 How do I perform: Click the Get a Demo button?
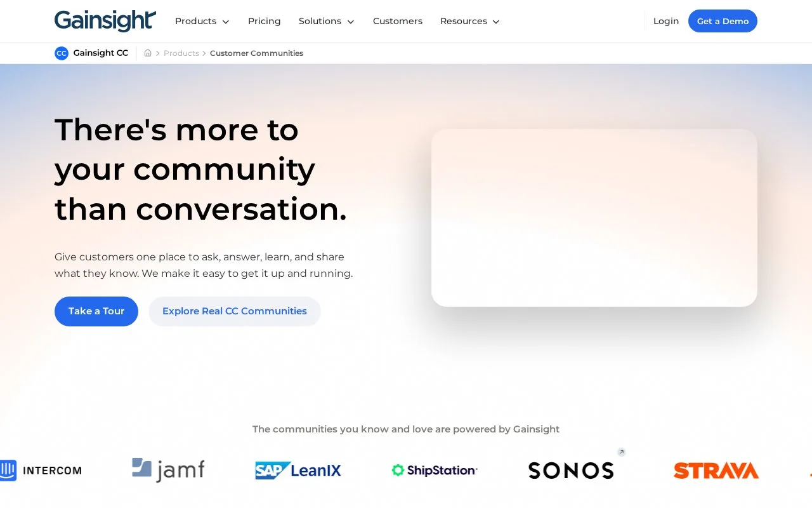723,21
